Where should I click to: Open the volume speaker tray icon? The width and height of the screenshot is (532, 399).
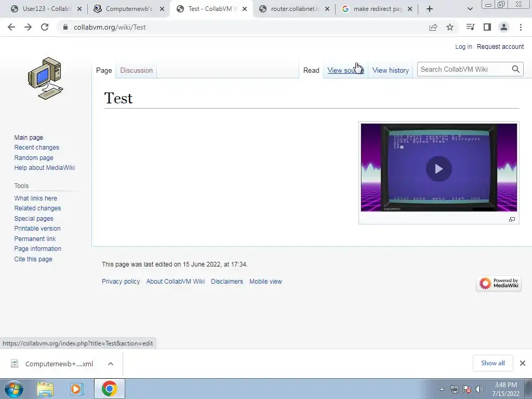480,389
